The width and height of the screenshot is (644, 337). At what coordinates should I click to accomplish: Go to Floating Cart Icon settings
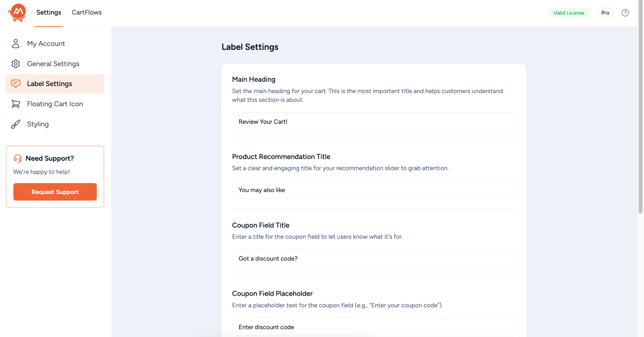tap(55, 104)
